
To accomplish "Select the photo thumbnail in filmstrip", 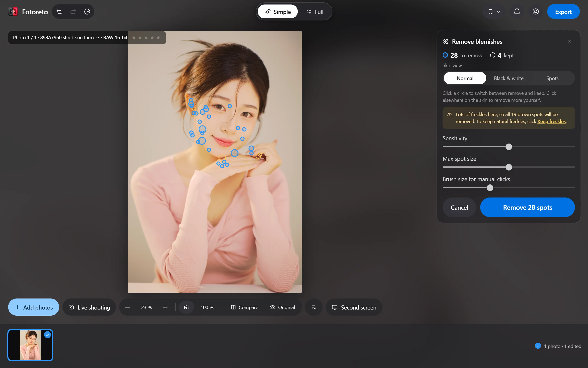I will (x=30, y=345).
